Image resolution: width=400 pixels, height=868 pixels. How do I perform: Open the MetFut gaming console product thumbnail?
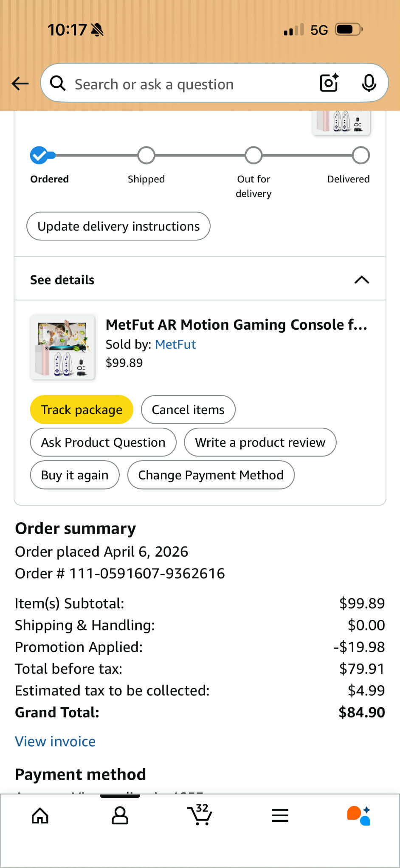click(x=63, y=347)
